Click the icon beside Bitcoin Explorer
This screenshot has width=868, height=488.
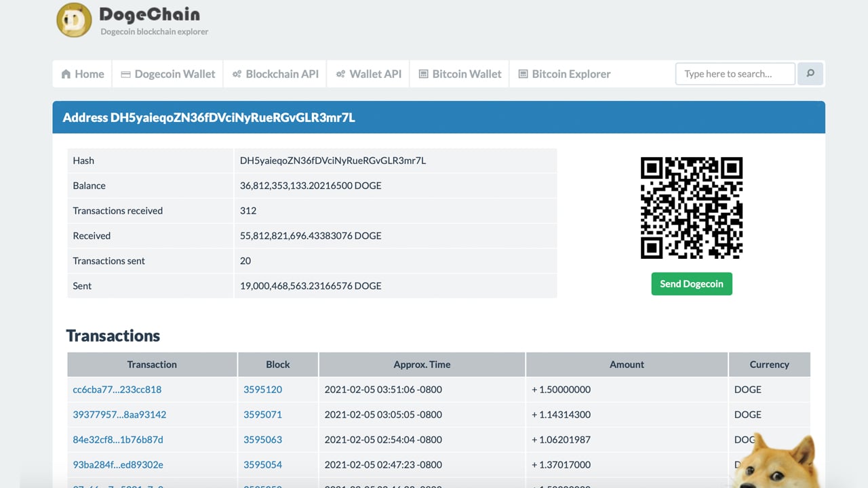tap(523, 74)
